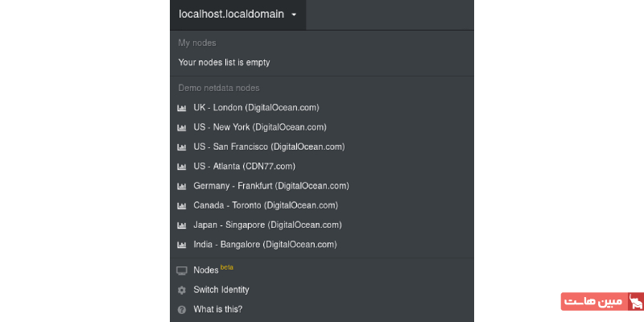644x322 pixels.
Task: Select US - Atlanta (CDN77.com) node
Action: point(244,167)
